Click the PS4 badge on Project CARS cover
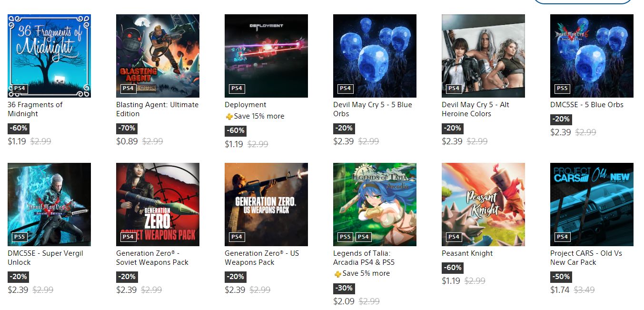This screenshot has height=310, width=644. point(562,237)
